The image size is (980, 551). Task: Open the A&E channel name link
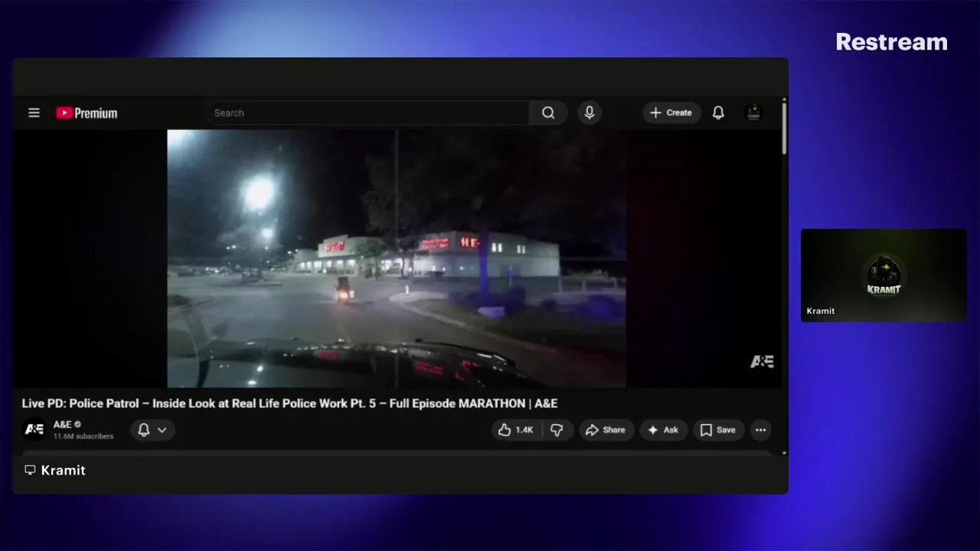(62, 424)
